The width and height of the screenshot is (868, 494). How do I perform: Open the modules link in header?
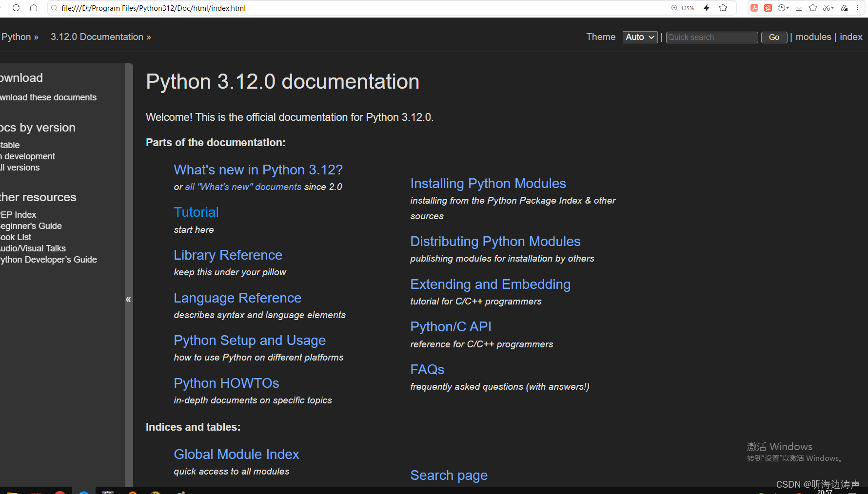(813, 37)
